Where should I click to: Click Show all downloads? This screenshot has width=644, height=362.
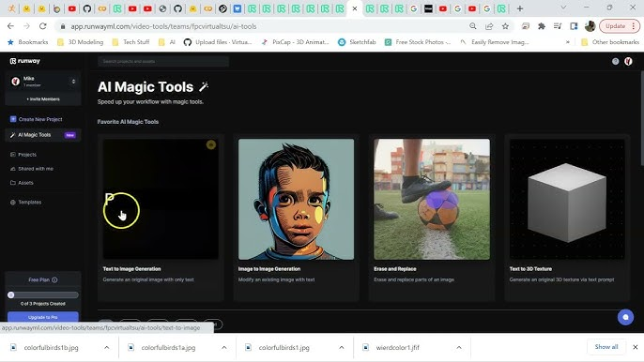(x=606, y=347)
